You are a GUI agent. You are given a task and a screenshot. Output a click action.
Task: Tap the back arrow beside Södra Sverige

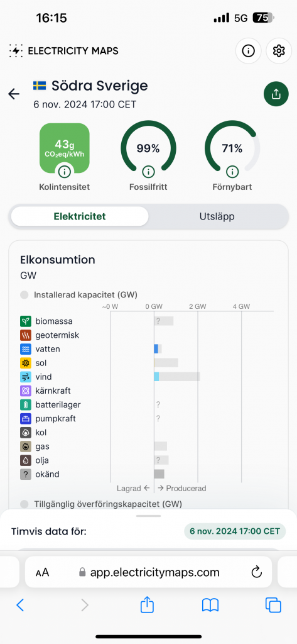[x=14, y=94]
